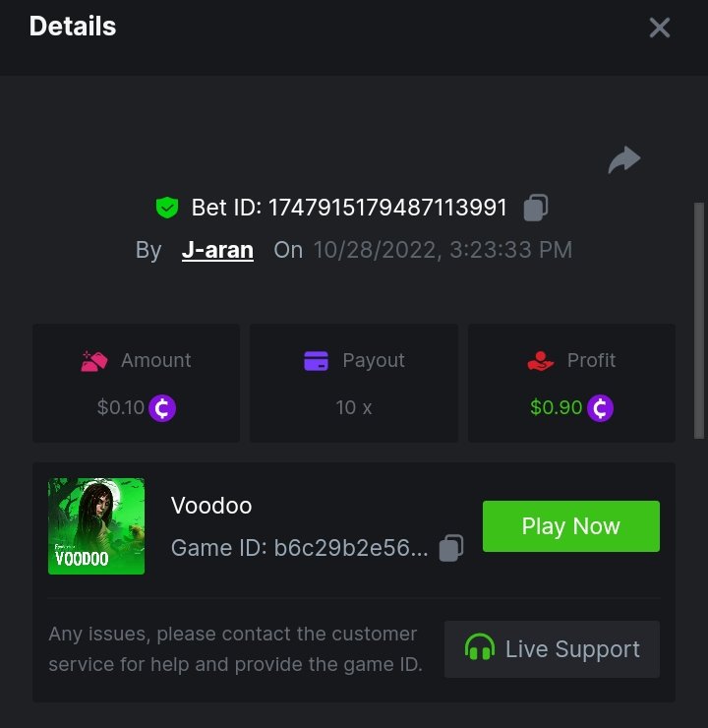Click the currency coin beside $0.90 profit
Viewport: 708px width, 728px height.
(600, 408)
